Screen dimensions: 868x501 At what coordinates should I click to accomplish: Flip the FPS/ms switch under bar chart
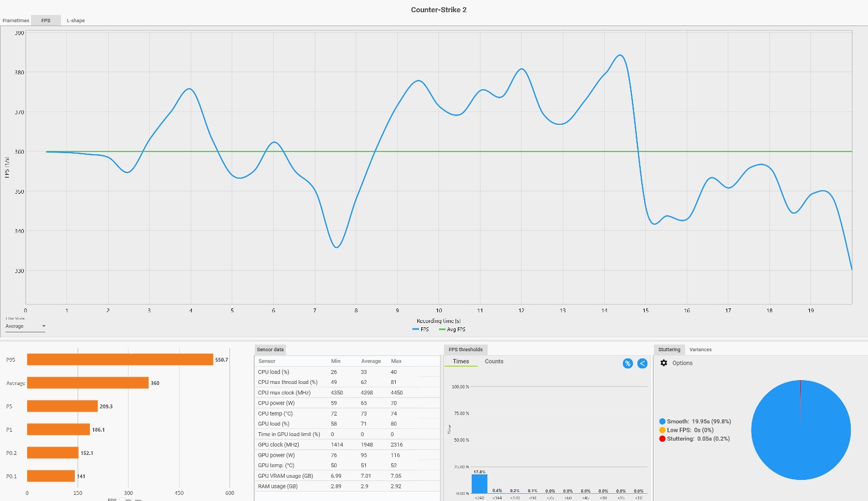[125, 499]
